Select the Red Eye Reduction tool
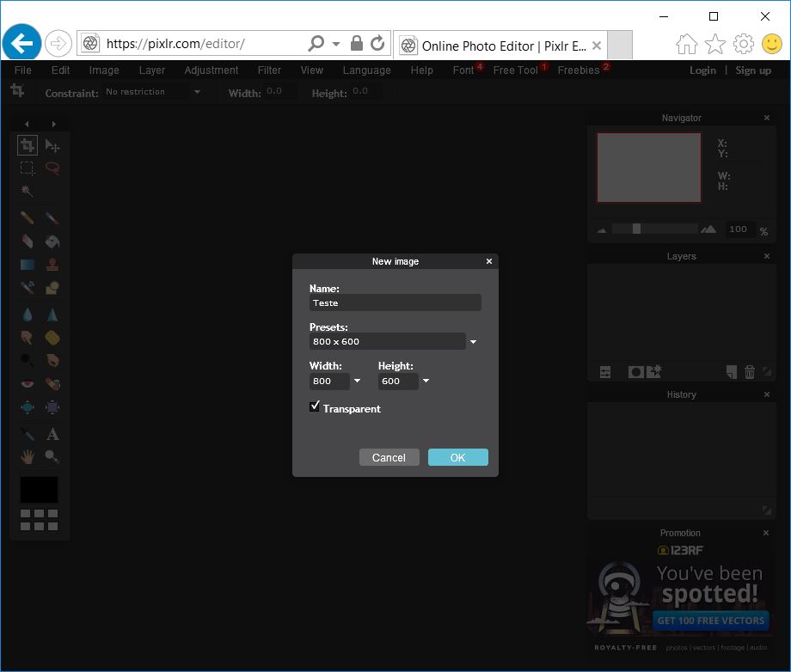Screen dimensions: 791x672 [28, 384]
